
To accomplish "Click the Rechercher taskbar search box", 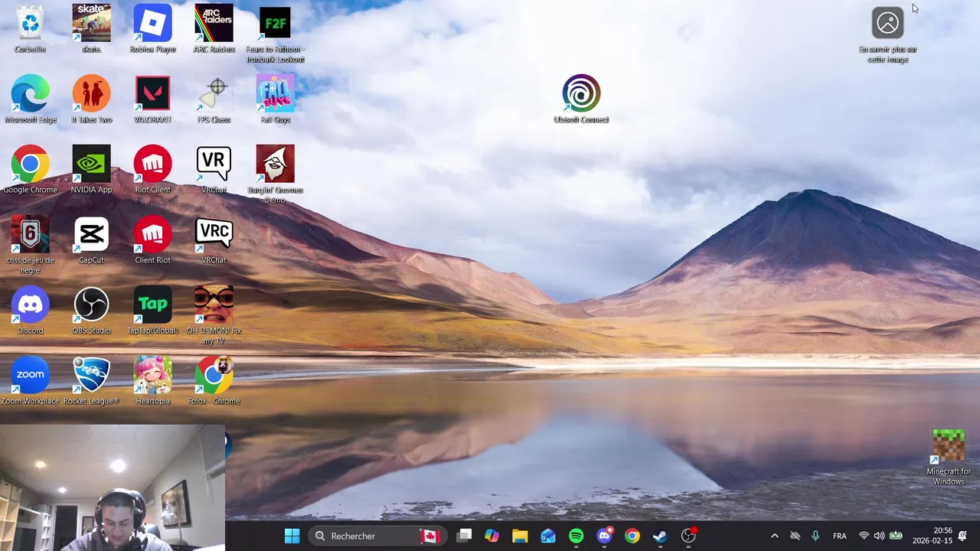I will pyautogui.click(x=376, y=536).
